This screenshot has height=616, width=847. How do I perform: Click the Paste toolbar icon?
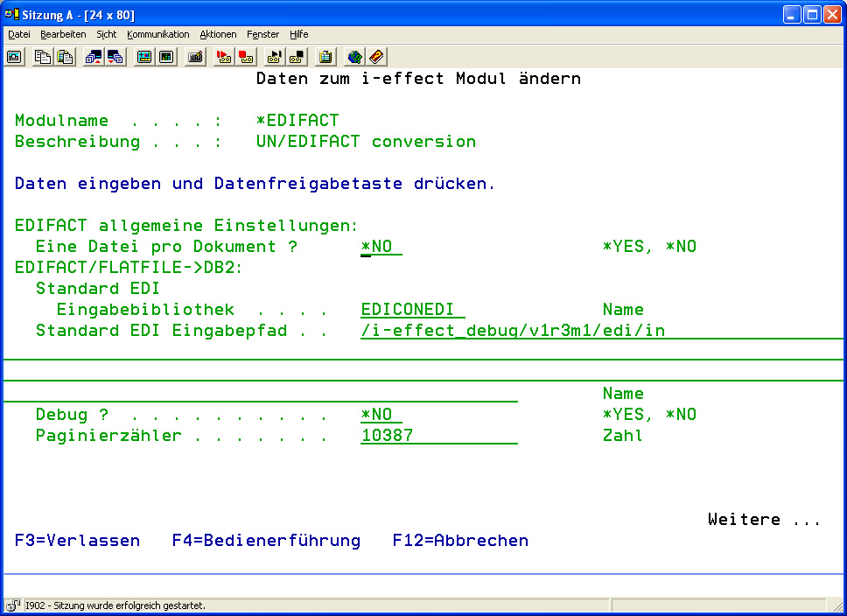[x=65, y=57]
